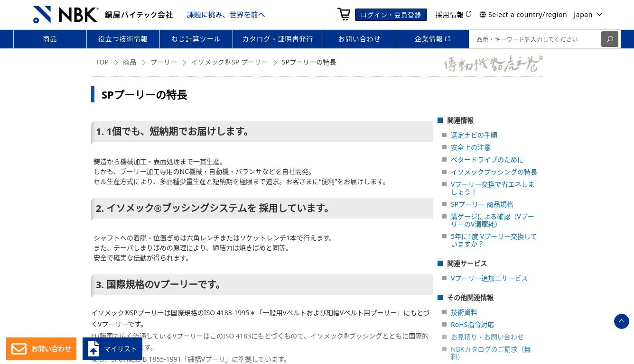The height and width of the screenshot is (364, 634).
Task: Click the ログイン・会員登録 button
Action: click(x=391, y=15)
